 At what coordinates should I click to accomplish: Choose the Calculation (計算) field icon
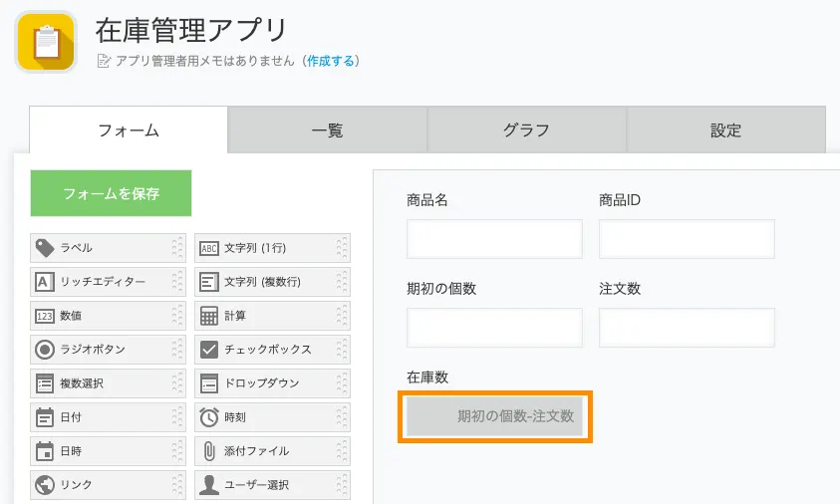[209, 316]
